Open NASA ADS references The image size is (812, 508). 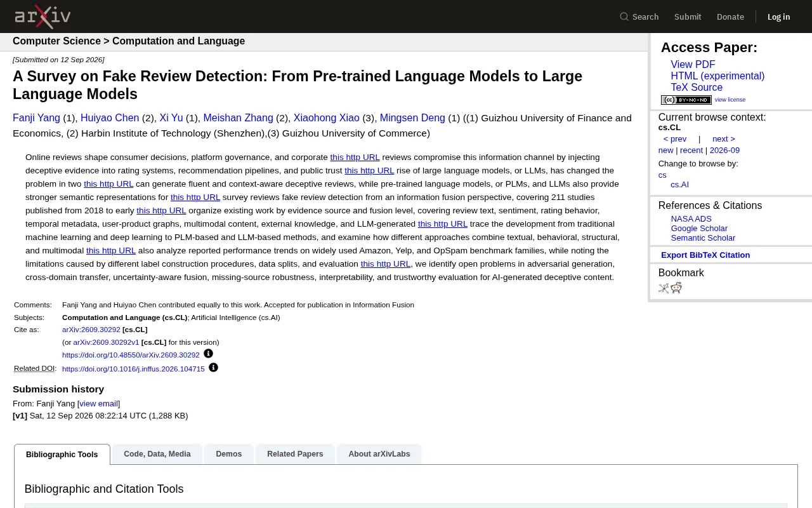coord(691,219)
